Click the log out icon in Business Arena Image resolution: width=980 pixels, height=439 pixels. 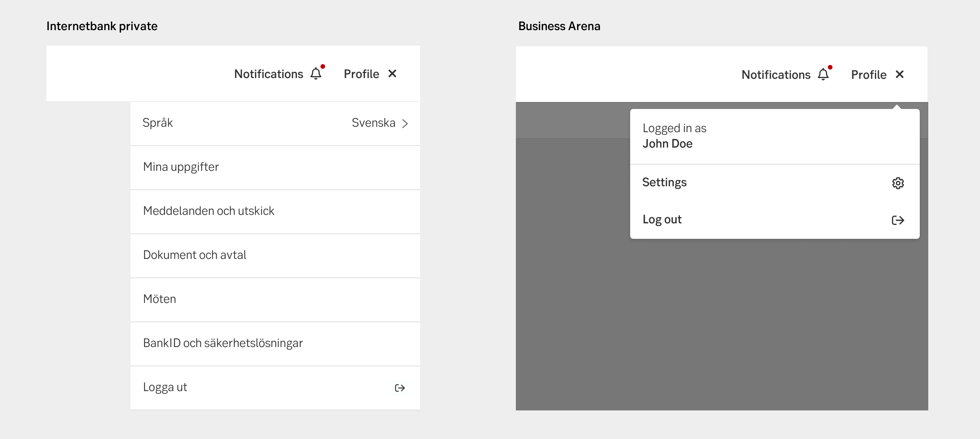click(898, 219)
